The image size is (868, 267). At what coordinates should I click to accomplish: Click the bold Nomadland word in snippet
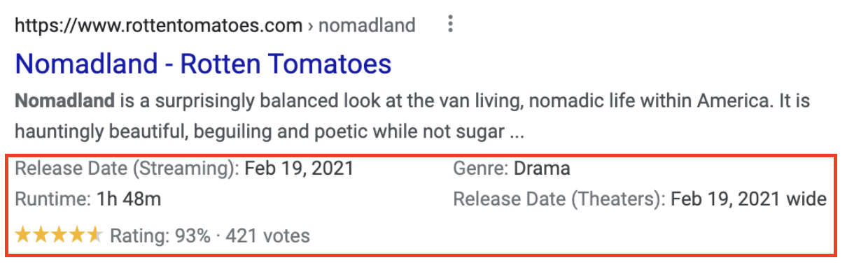(x=64, y=101)
